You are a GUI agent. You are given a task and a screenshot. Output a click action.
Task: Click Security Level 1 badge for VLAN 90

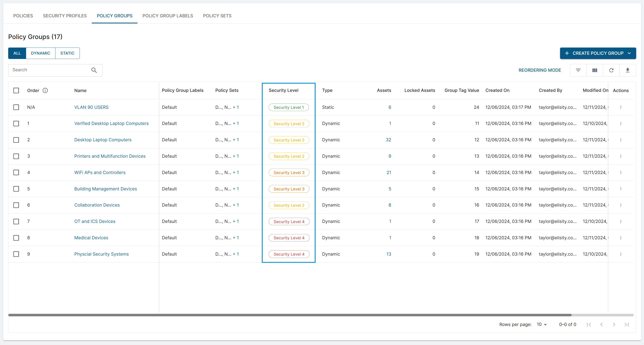(x=289, y=107)
